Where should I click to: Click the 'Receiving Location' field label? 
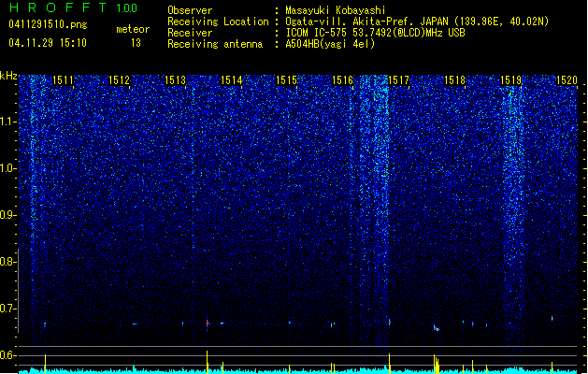click(x=218, y=22)
